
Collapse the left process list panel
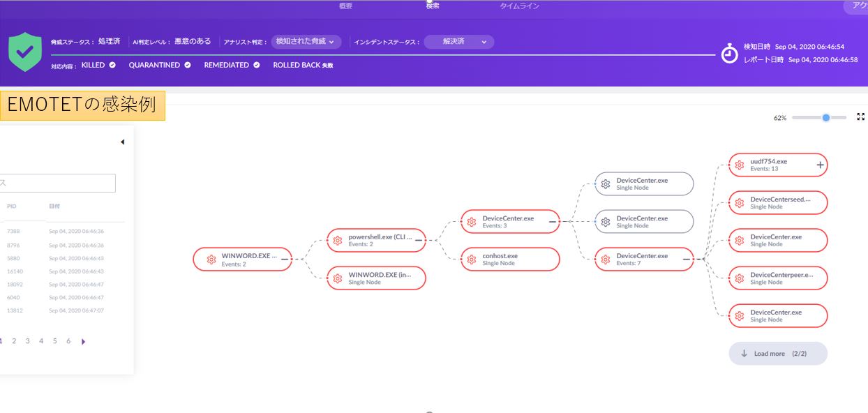point(122,142)
